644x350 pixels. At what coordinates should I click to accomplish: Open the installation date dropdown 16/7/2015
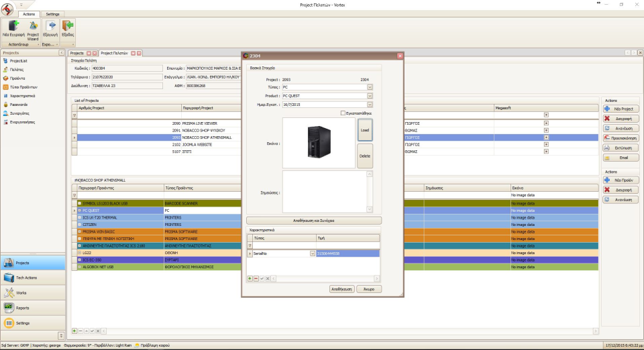pos(370,105)
